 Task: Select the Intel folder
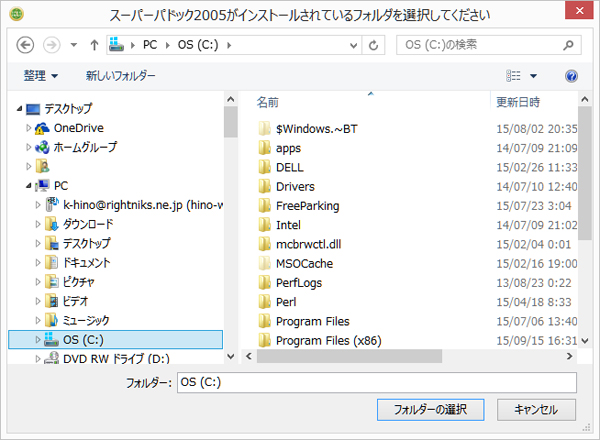pyautogui.click(x=289, y=225)
